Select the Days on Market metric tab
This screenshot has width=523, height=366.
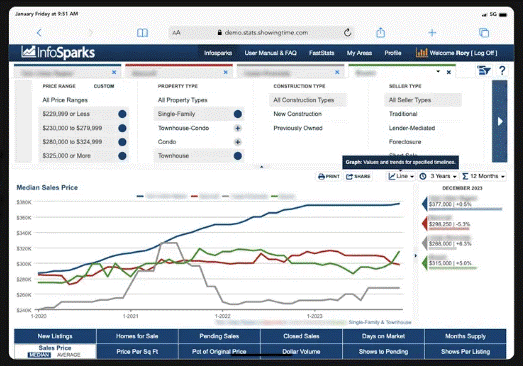click(383, 336)
